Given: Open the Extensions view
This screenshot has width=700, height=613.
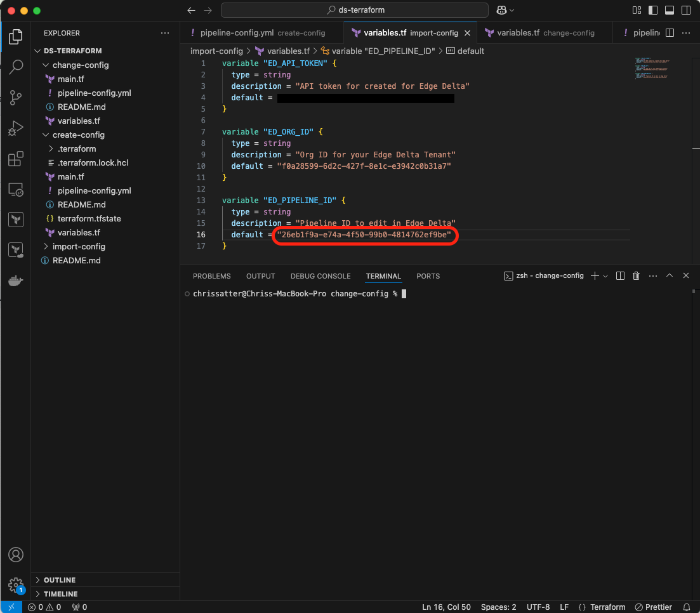Looking at the screenshot, I should (x=16, y=159).
